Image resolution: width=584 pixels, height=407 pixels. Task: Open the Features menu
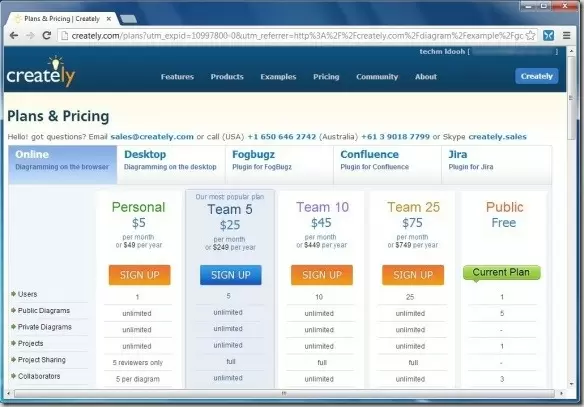coord(177,77)
